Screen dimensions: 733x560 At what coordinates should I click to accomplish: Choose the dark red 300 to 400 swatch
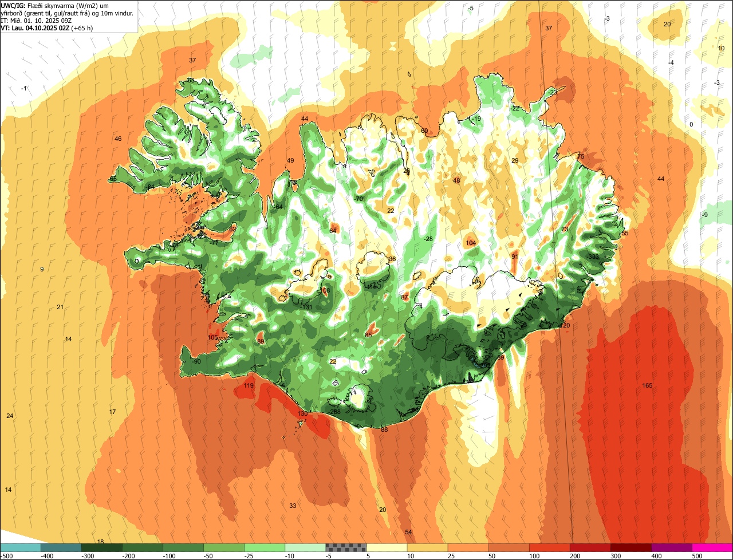click(630, 547)
